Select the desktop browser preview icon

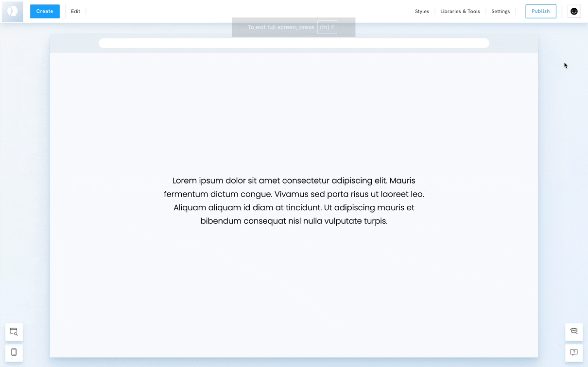pyautogui.click(x=14, y=332)
